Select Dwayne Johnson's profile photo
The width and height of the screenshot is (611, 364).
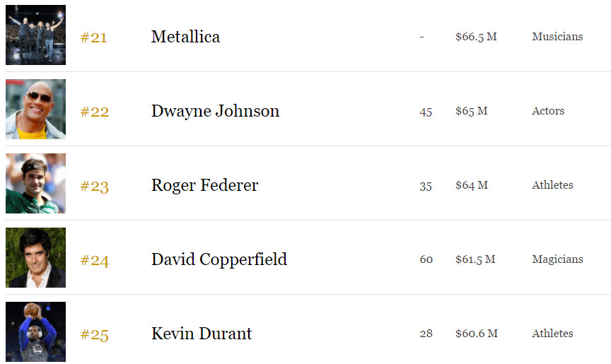point(35,109)
